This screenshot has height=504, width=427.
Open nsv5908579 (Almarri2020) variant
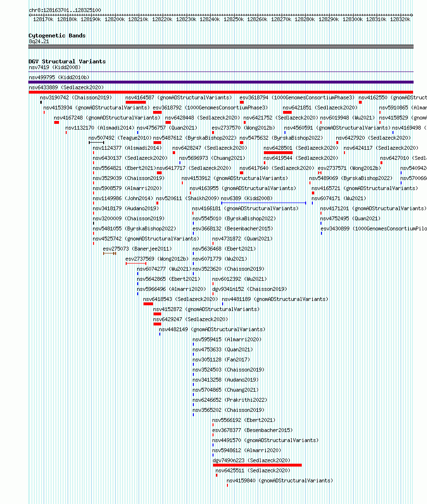(x=127, y=188)
